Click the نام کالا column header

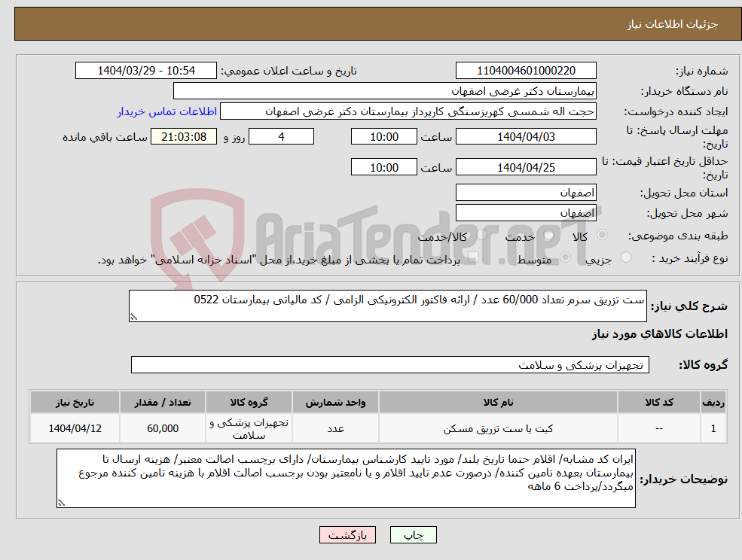pos(498,402)
